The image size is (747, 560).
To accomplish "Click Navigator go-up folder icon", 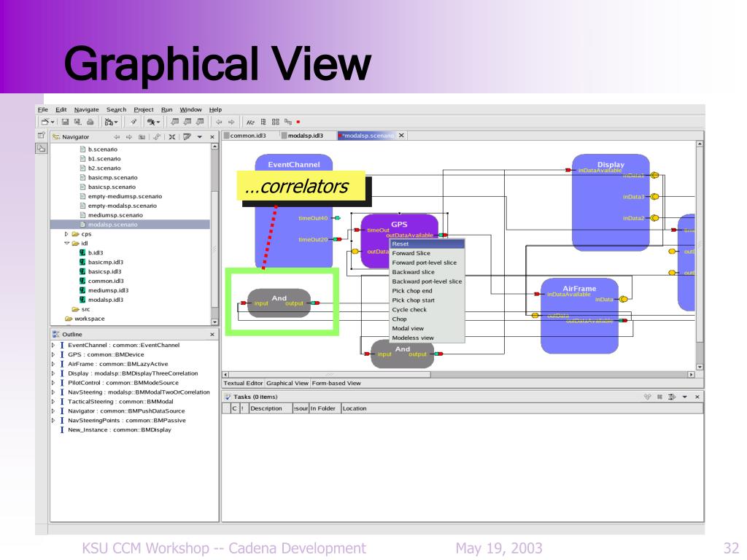I will click(142, 136).
